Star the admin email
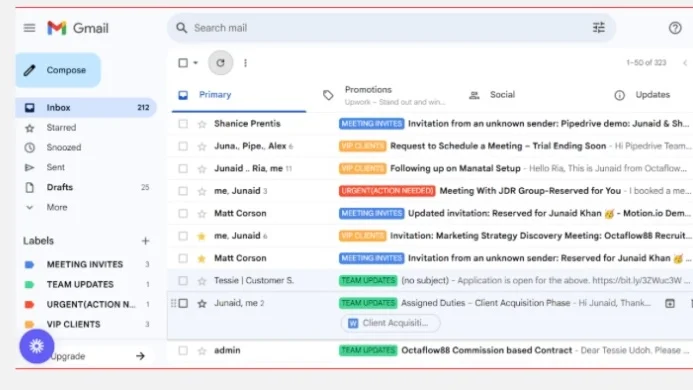Screen dimensions: 693x390 [202, 351]
